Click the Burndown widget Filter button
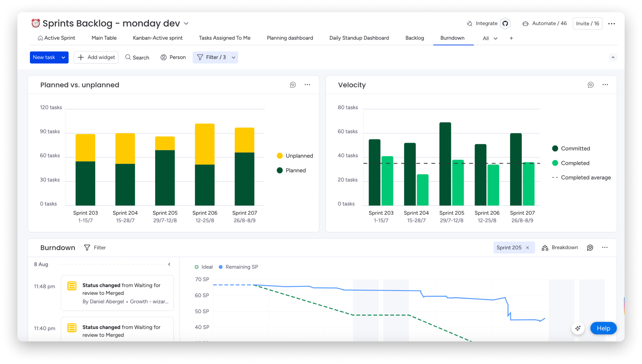The width and height of the screenshot is (642, 364). (95, 248)
